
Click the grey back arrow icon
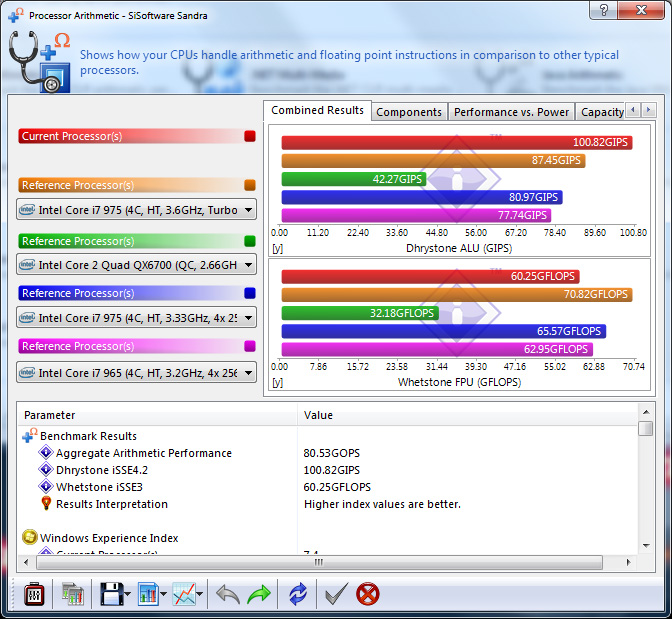click(x=228, y=595)
